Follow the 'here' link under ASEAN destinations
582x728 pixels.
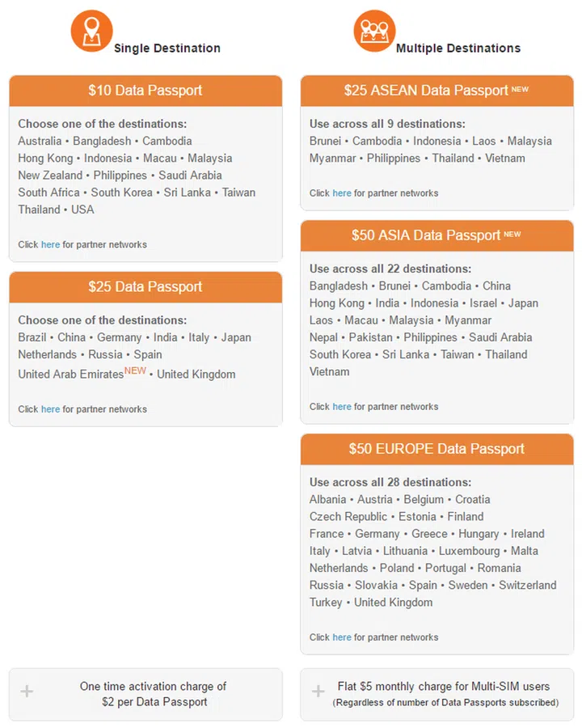[x=342, y=193]
